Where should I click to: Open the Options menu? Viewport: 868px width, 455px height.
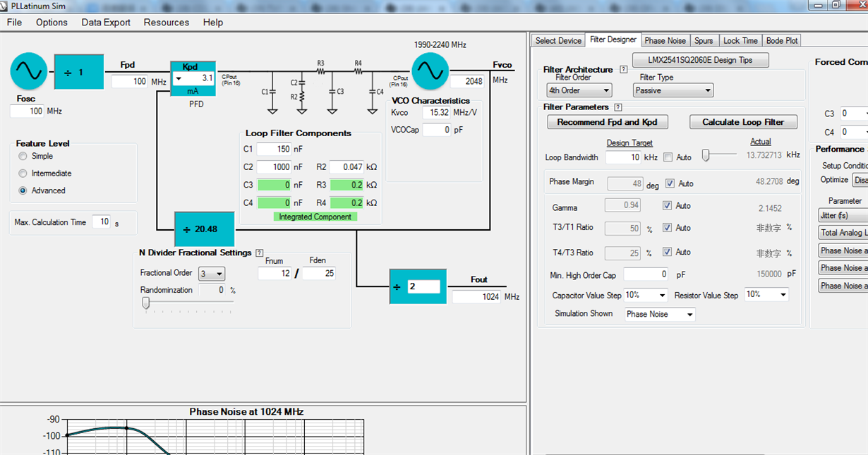[x=52, y=23]
